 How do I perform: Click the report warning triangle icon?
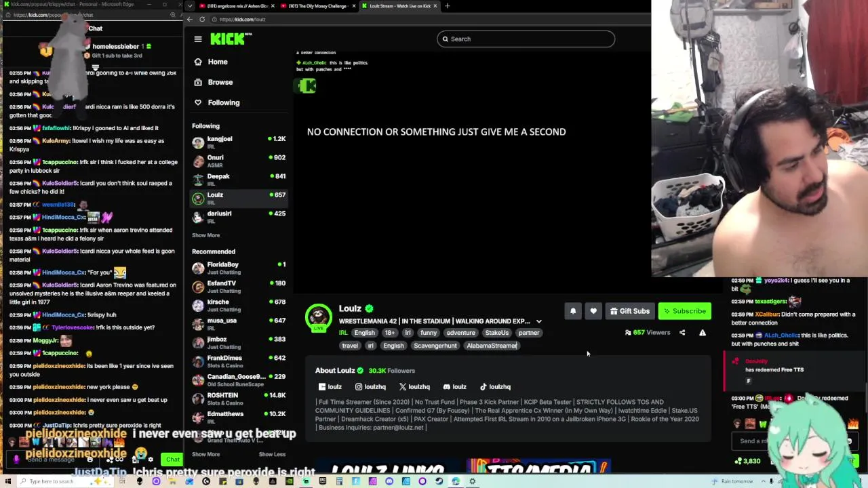click(703, 333)
